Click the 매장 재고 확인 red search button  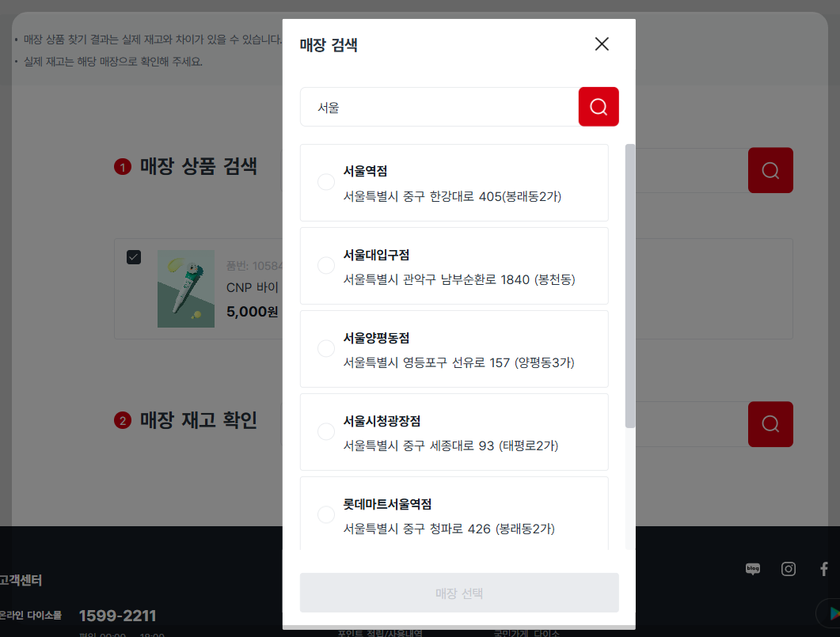pos(770,424)
